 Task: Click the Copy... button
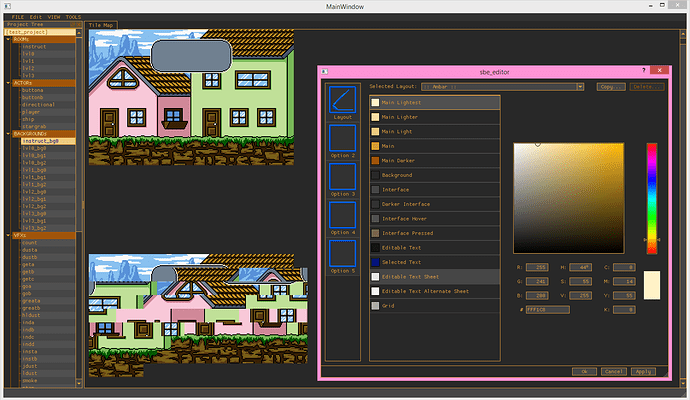[x=610, y=87]
